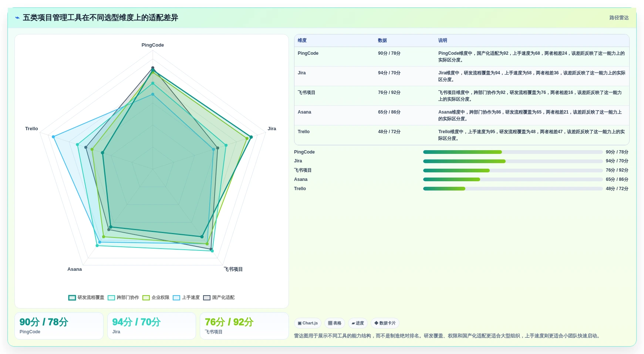
Task: Toggle the 跨部门协作 legend item
Action: pyautogui.click(x=123, y=297)
